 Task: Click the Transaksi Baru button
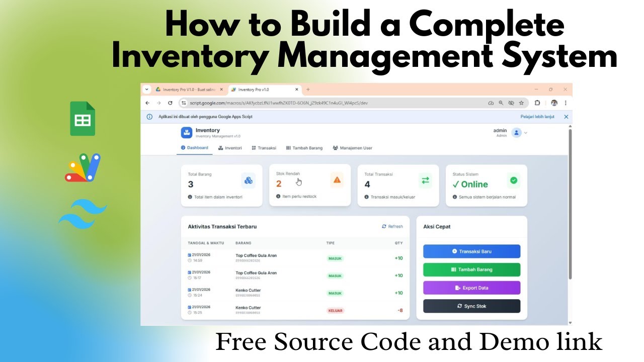click(471, 251)
